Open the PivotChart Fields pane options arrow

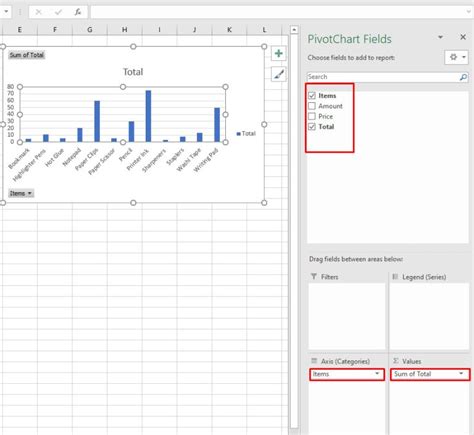coord(440,37)
